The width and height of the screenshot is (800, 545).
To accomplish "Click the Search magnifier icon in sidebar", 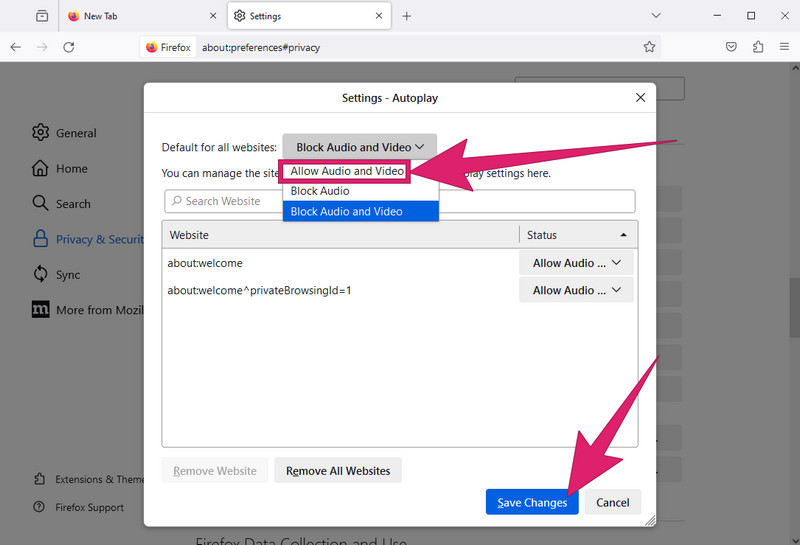I will tap(40, 203).
